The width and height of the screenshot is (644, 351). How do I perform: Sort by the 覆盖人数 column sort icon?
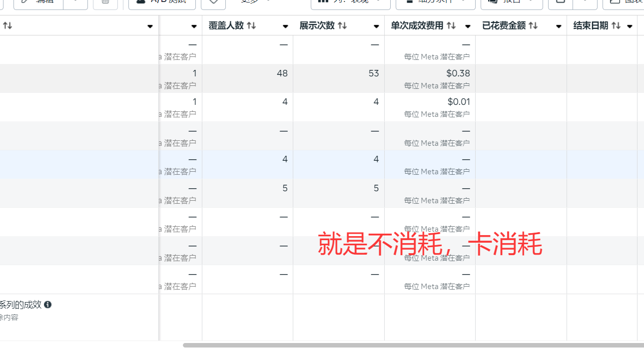(251, 26)
